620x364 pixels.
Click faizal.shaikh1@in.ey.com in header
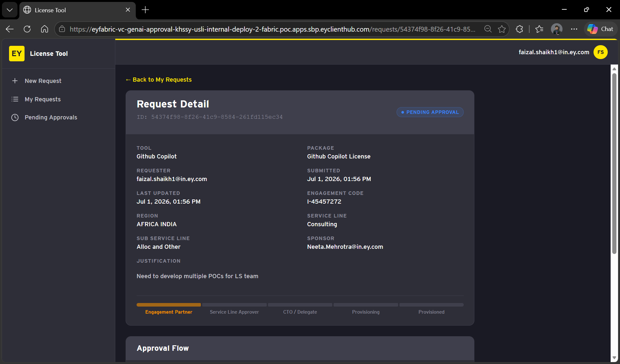pyautogui.click(x=554, y=52)
